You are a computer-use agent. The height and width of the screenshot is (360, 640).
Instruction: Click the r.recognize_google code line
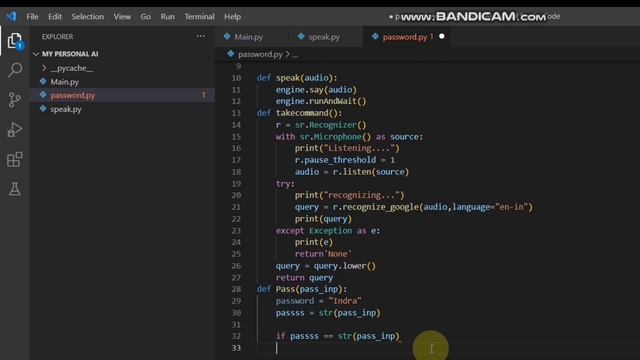[413, 207]
